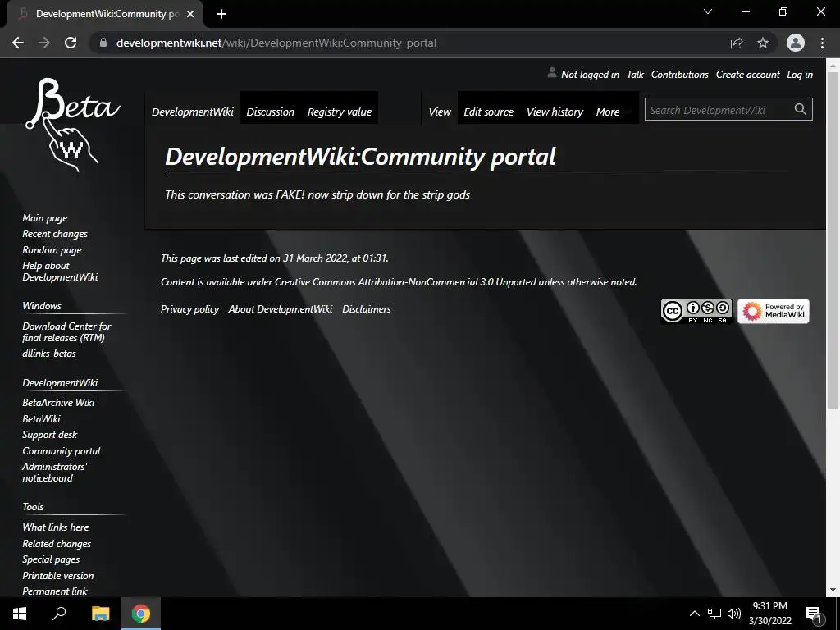
Task: Open the share page icon in address bar
Action: coord(737,43)
